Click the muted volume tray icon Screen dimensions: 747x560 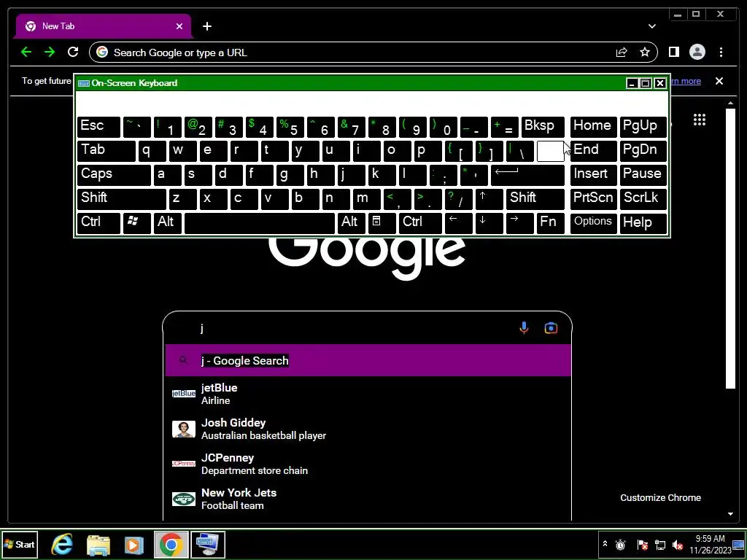point(678,544)
